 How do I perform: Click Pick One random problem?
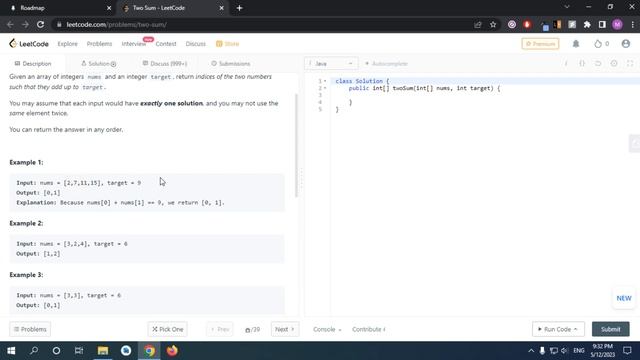167,329
